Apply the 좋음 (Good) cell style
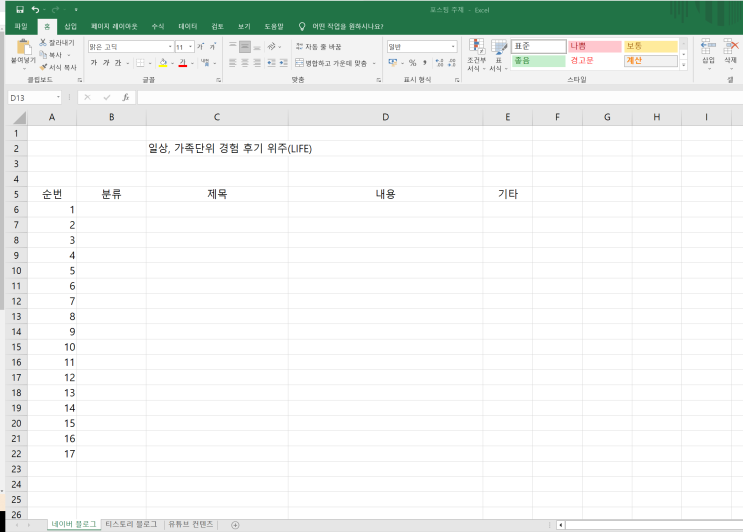Viewport: 743px width, 532px height. pos(539,61)
